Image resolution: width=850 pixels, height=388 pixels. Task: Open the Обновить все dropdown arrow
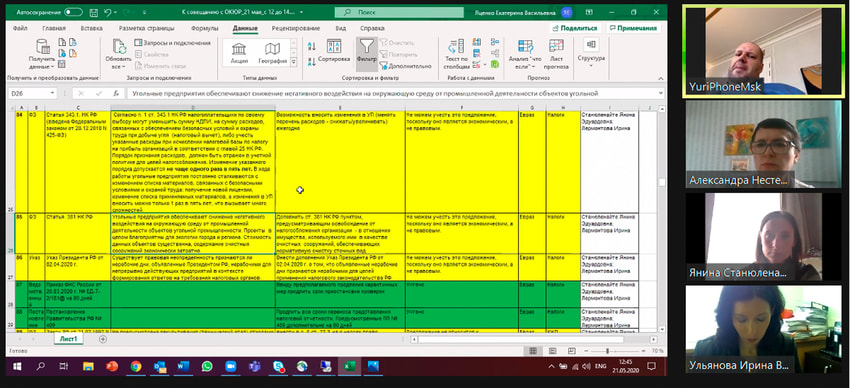tap(123, 67)
